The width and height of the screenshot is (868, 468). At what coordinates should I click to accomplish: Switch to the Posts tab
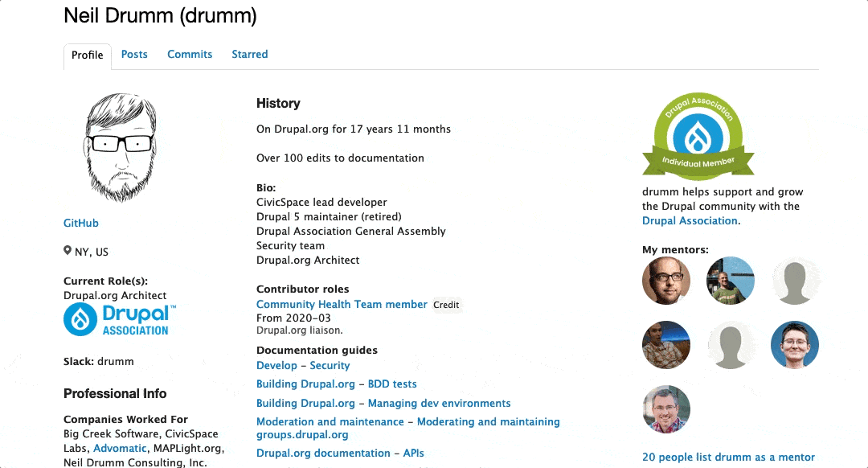(x=134, y=54)
